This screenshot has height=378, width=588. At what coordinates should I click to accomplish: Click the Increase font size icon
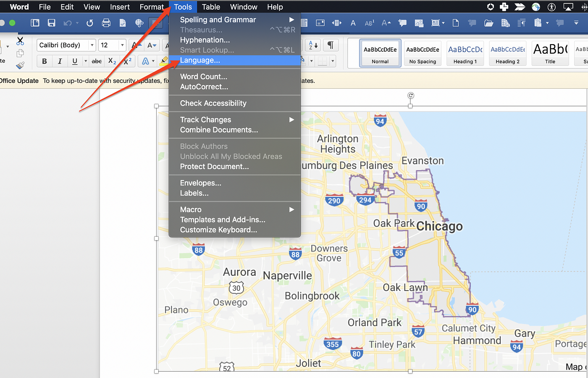click(136, 45)
